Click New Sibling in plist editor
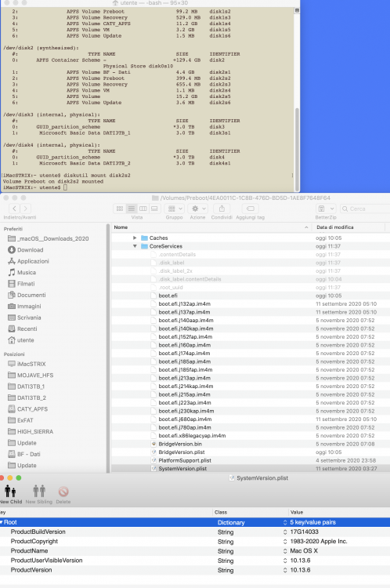The height and width of the screenshot is (588, 390). (x=39, y=494)
